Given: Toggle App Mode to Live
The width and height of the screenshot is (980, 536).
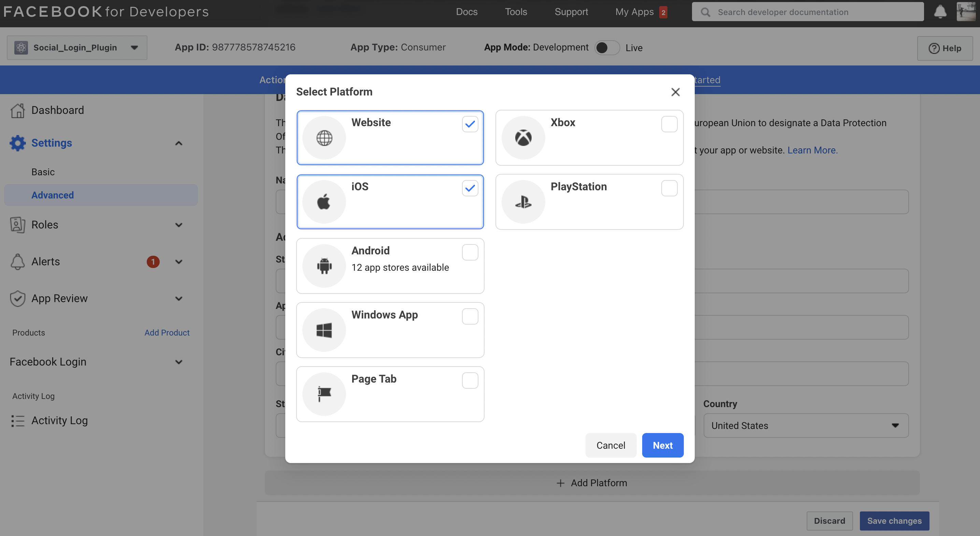Looking at the screenshot, I should 607,48.
